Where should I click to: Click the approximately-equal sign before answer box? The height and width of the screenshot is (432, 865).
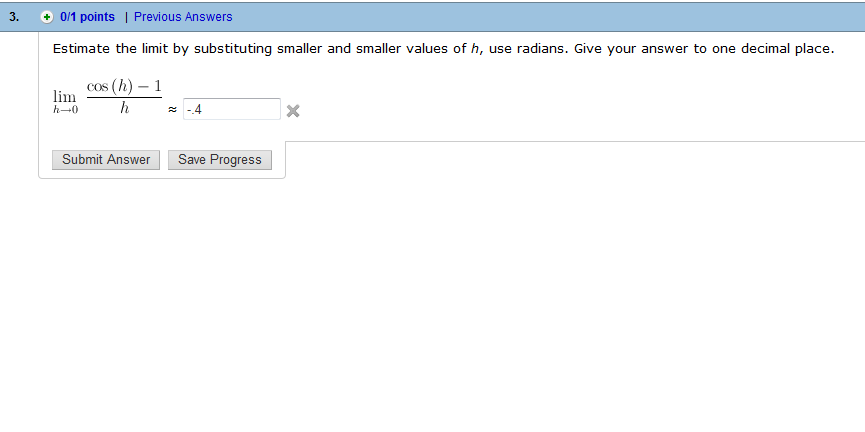pyautogui.click(x=173, y=110)
